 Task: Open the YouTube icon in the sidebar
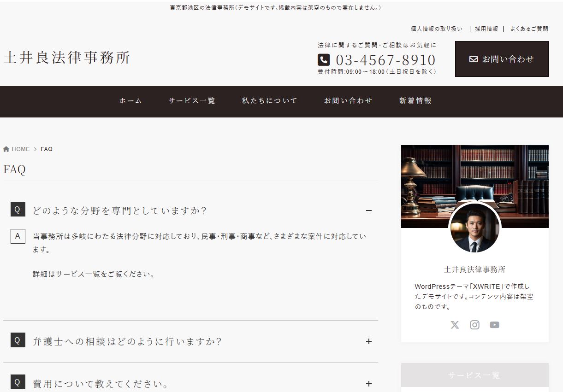point(494,325)
